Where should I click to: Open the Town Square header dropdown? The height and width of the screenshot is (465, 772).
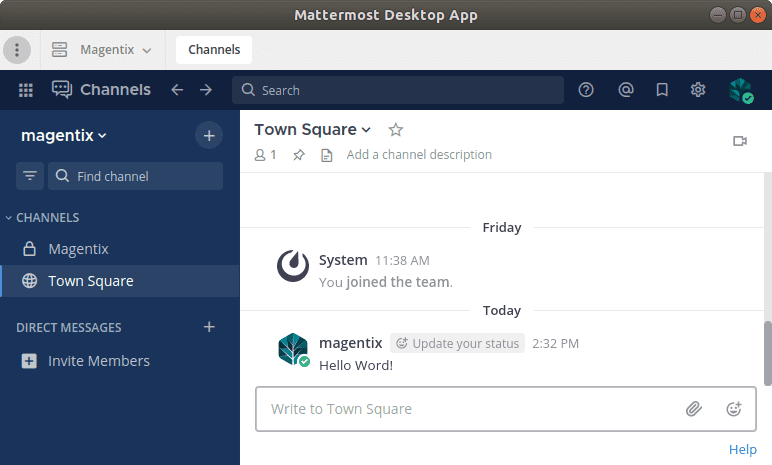[313, 130]
